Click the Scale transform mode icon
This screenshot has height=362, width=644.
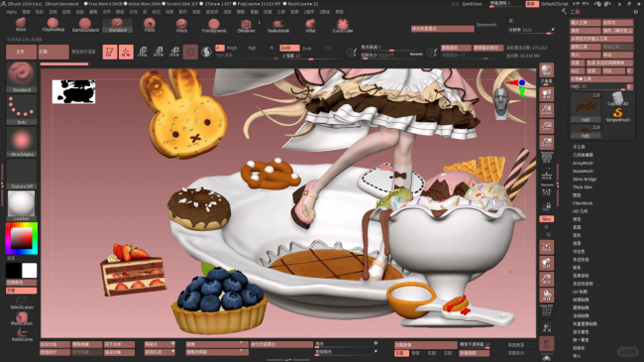coord(159,52)
